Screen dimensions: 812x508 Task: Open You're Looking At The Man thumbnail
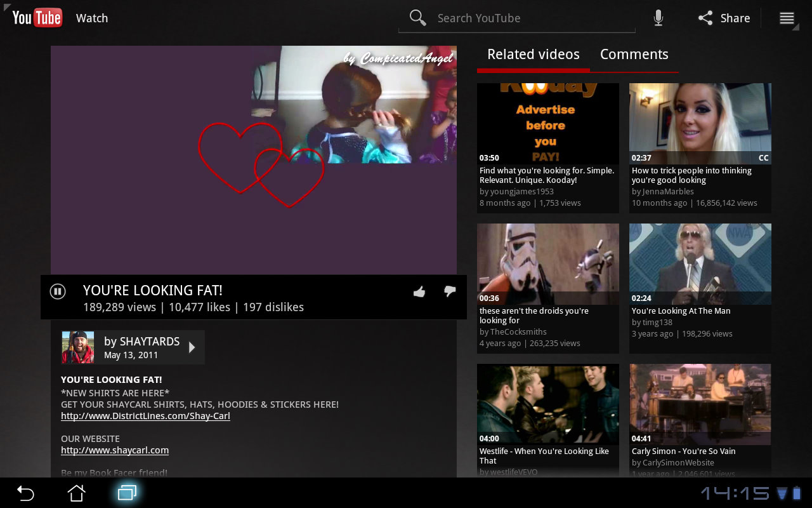tap(700, 264)
